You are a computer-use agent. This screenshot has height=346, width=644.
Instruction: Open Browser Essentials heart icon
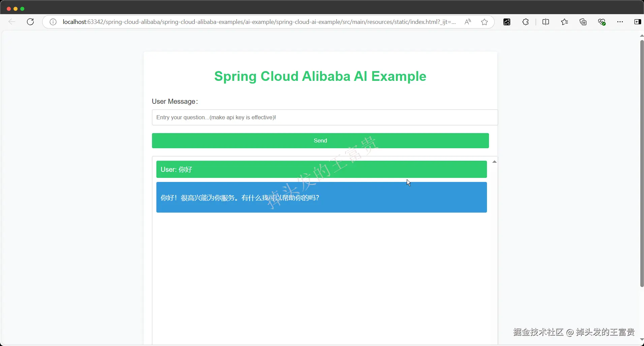[x=602, y=22]
